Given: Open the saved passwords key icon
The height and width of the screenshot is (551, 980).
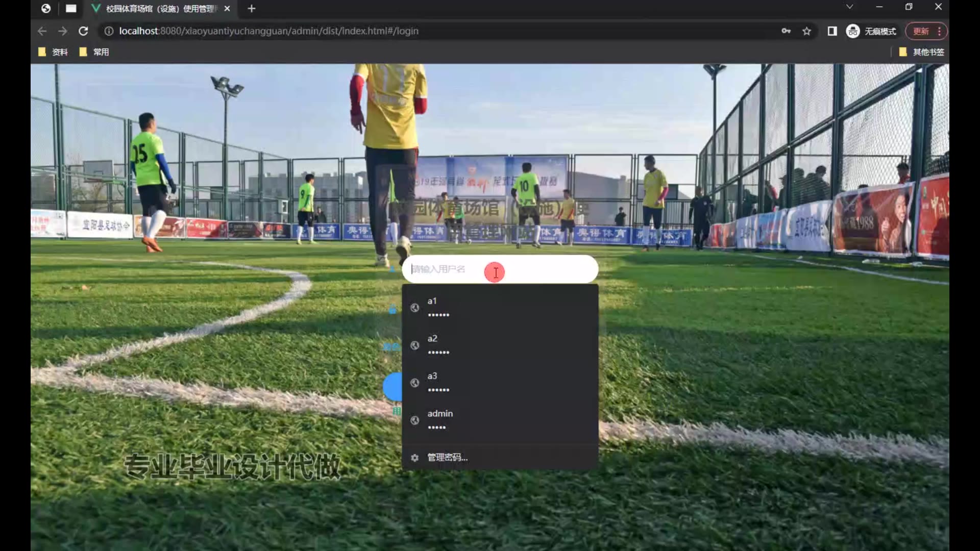Looking at the screenshot, I should point(786,31).
